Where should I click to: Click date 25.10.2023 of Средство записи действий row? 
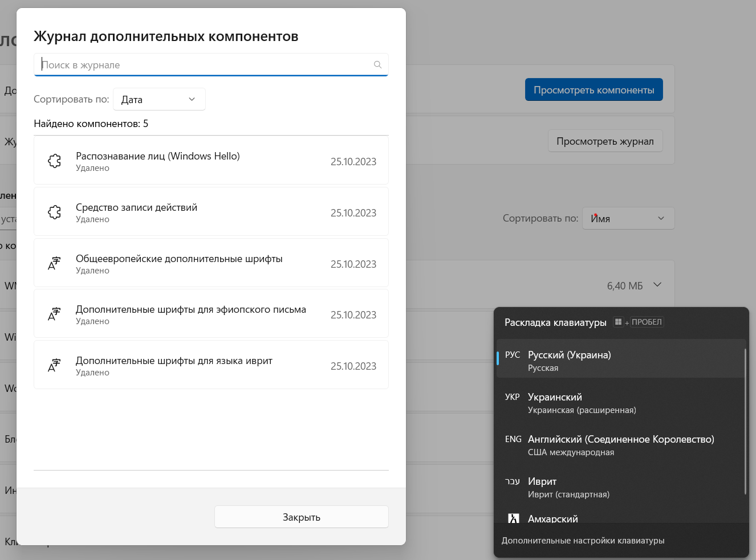pyautogui.click(x=353, y=213)
